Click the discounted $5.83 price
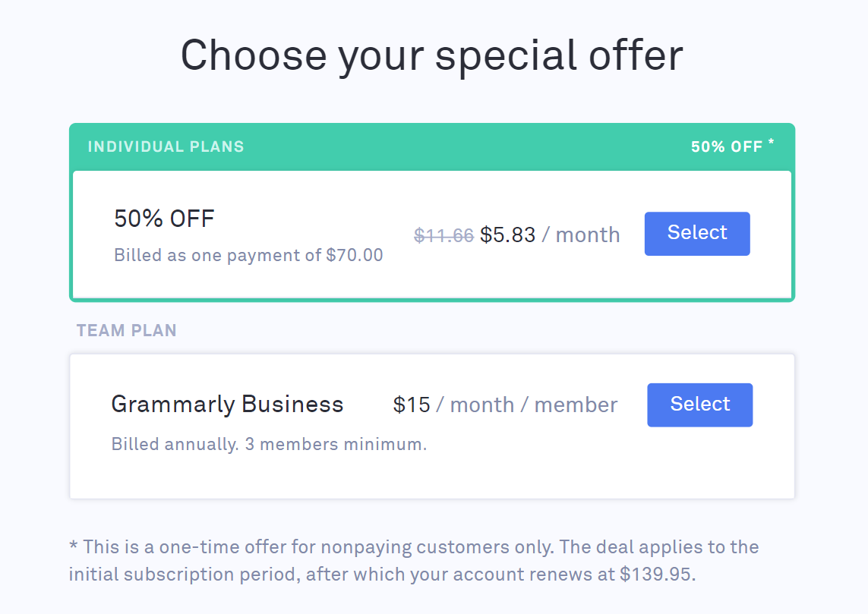This screenshot has height=614, width=868. 507,235
